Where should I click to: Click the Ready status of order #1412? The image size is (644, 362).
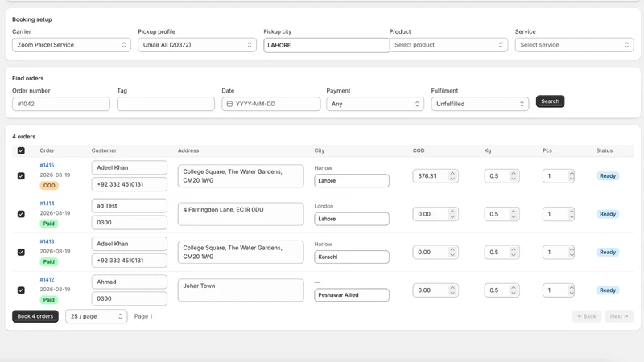[x=608, y=290]
